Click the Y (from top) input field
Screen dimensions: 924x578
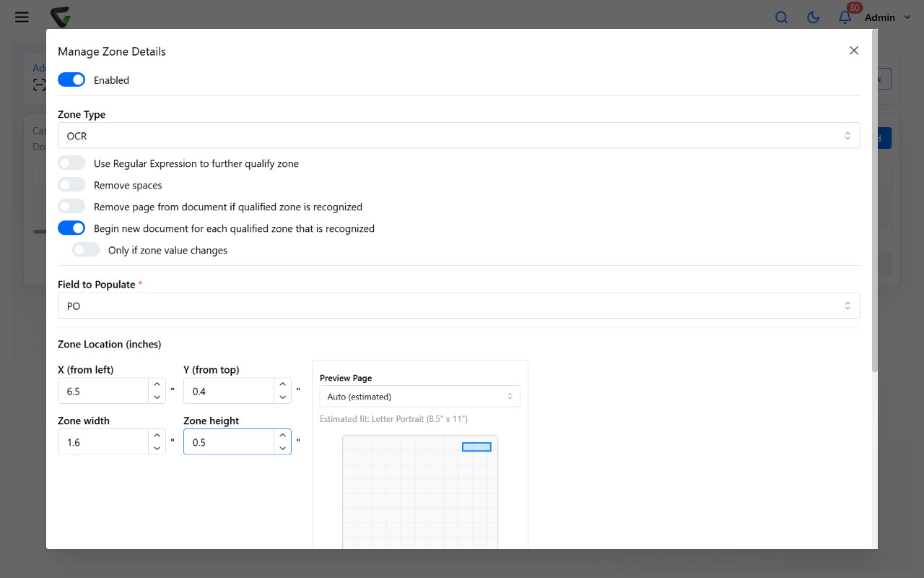[229, 391]
